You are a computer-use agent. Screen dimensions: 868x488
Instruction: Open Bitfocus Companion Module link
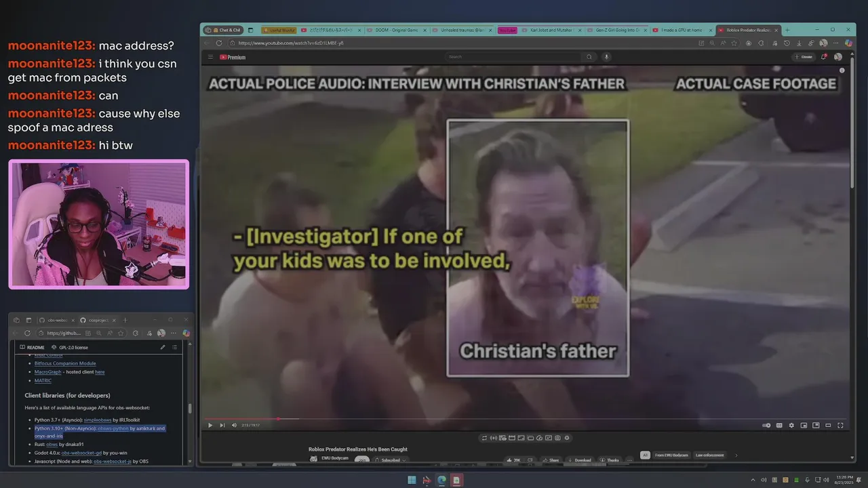click(x=65, y=363)
